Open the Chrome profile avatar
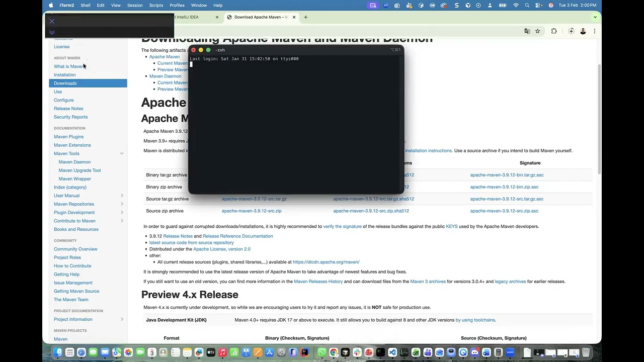 click(583, 31)
